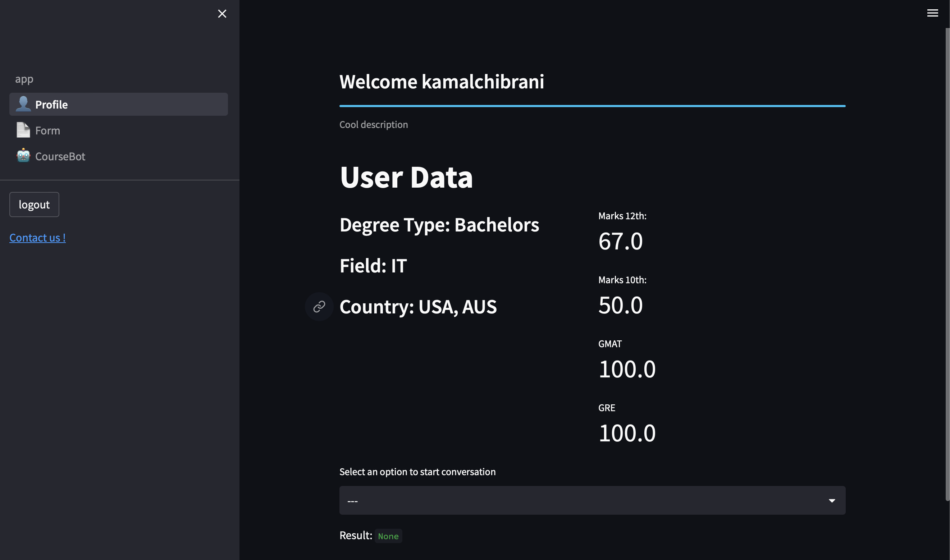Click the Degree Type: Bachelors heading

(x=439, y=225)
